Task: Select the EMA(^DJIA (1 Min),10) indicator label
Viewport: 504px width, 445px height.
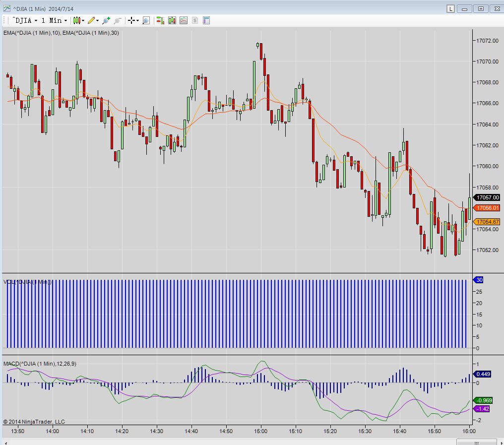Action: pyautogui.click(x=32, y=33)
